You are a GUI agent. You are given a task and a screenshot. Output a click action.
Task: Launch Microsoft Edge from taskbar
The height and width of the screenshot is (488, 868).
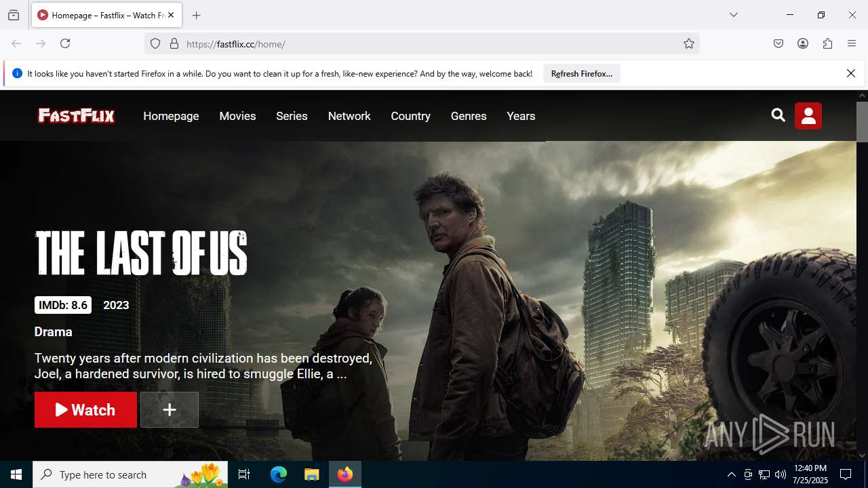click(x=279, y=474)
